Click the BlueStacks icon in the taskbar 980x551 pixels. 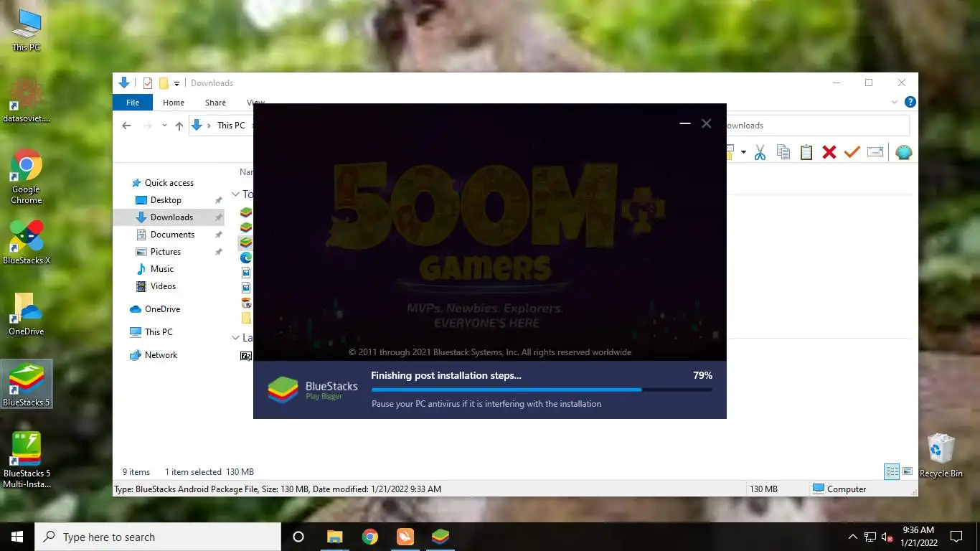(440, 537)
